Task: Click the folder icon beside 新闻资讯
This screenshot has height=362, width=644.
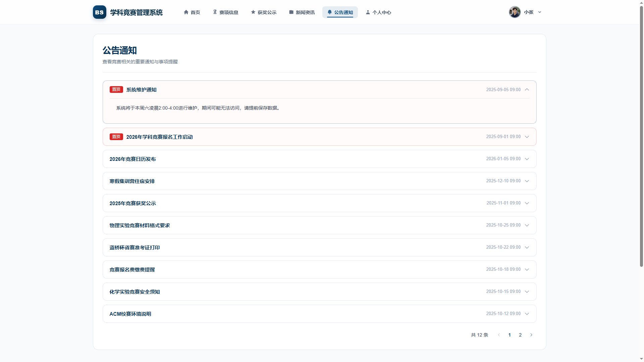Action: [291, 12]
